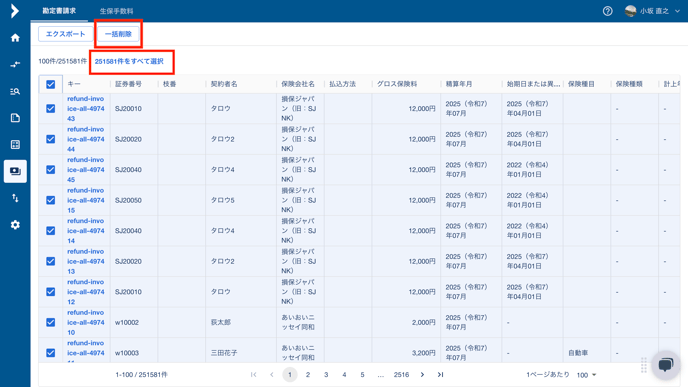Viewport: 688px width, 387px height.
Task: Go to page 3
Action: pos(326,374)
